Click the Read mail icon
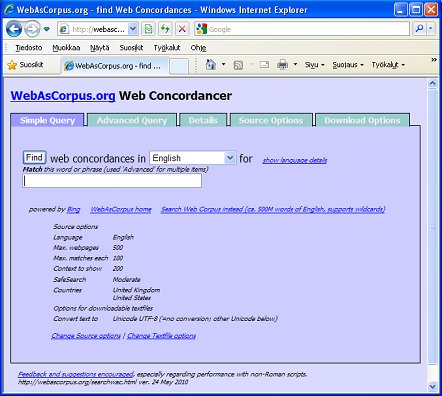Viewport: 442px width, 396px height. (264, 65)
